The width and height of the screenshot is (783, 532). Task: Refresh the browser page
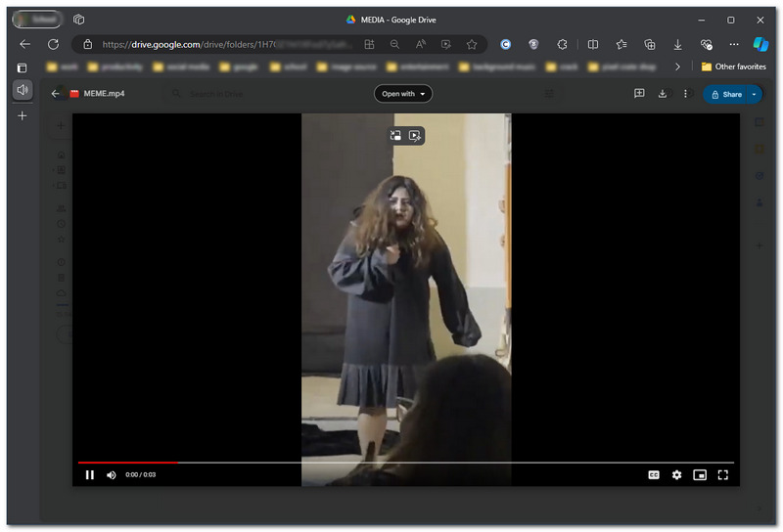(53, 44)
